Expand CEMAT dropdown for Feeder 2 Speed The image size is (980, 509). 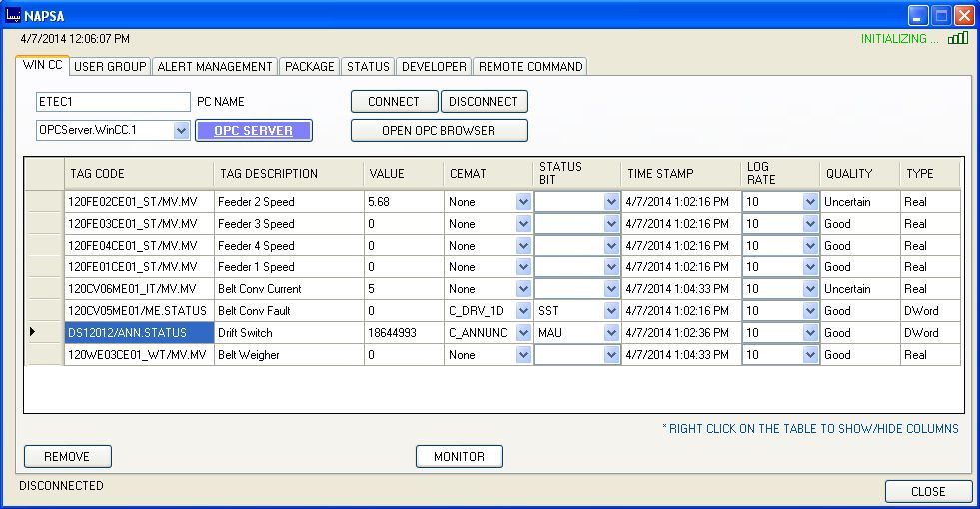[x=523, y=202]
